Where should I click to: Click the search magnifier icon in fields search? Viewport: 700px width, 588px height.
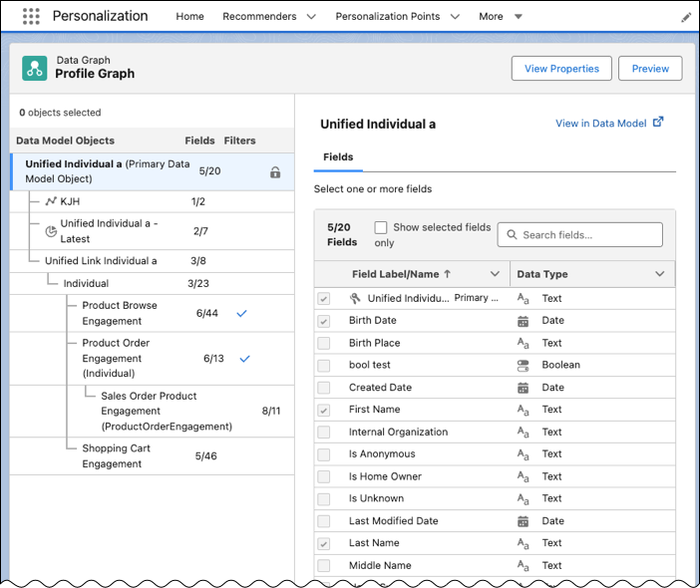coord(512,234)
